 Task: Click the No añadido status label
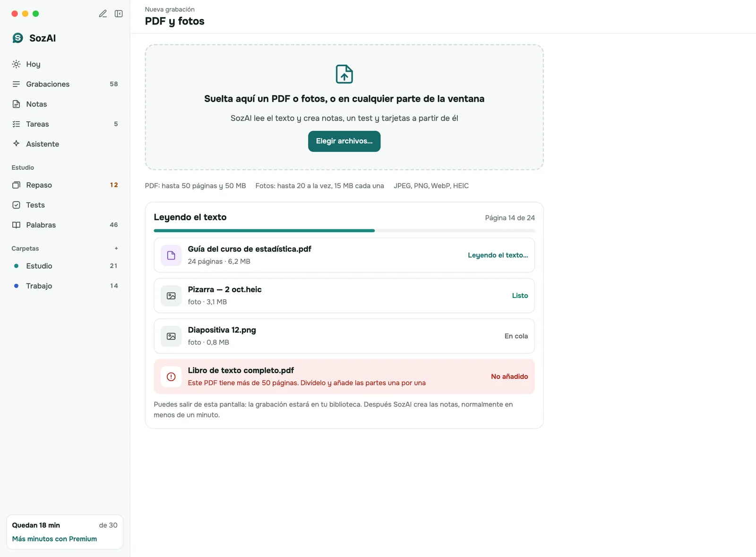pos(509,377)
